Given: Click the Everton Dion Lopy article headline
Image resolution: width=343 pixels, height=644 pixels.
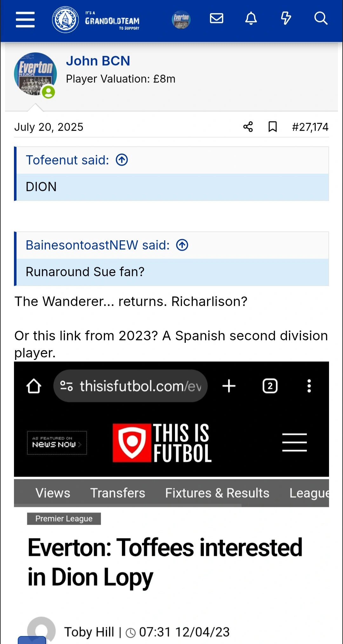Looking at the screenshot, I should (165, 562).
